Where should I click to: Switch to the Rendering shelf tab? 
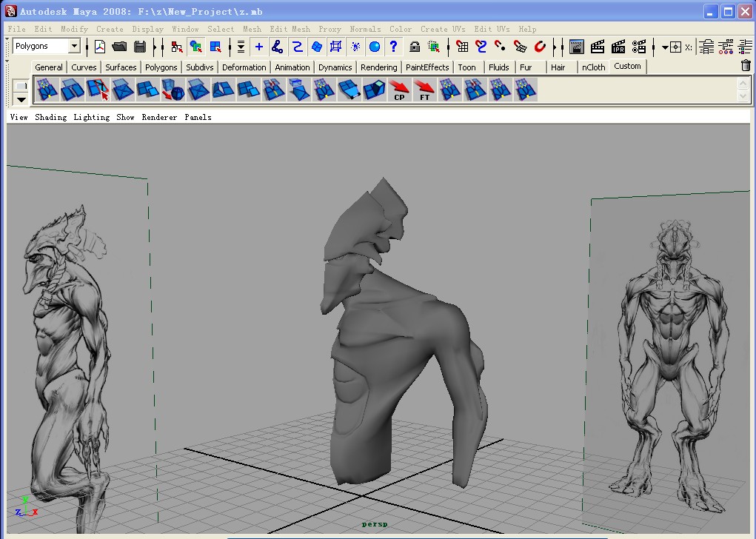point(378,67)
